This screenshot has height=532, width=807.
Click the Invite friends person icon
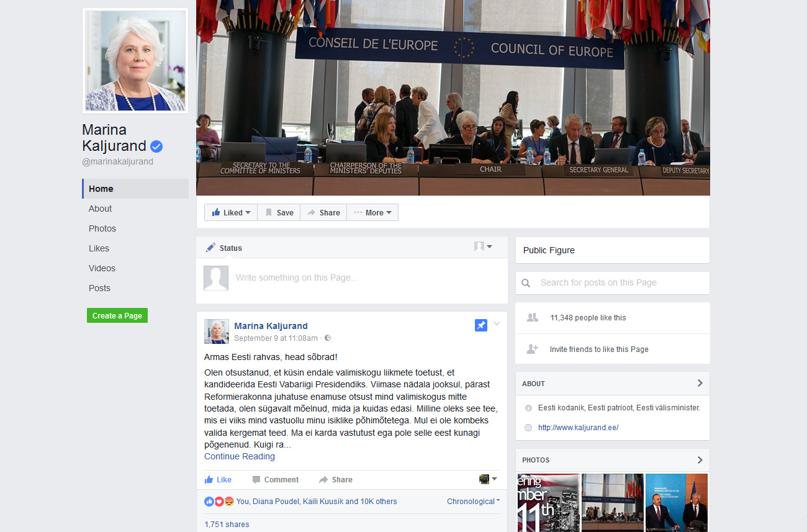point(532,349)
